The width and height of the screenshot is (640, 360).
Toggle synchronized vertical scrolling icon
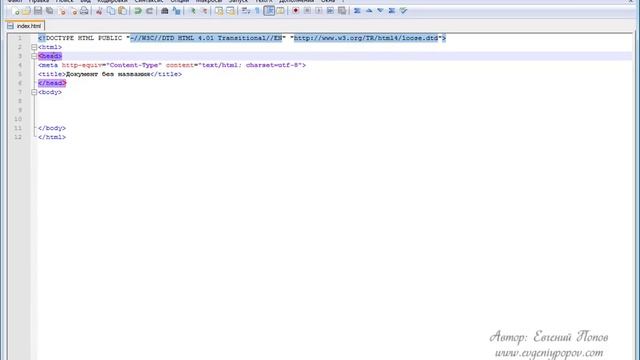point(219,11)
